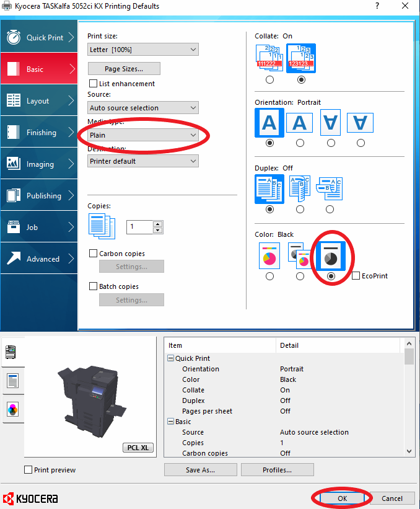Click the Copies stack icon

(102, 226)
